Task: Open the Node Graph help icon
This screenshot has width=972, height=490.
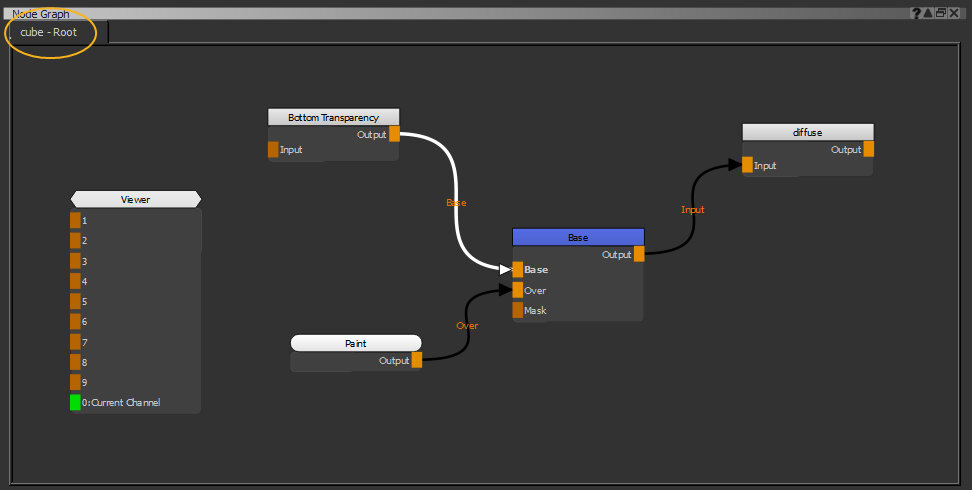Action: click(x=916, y=13)
